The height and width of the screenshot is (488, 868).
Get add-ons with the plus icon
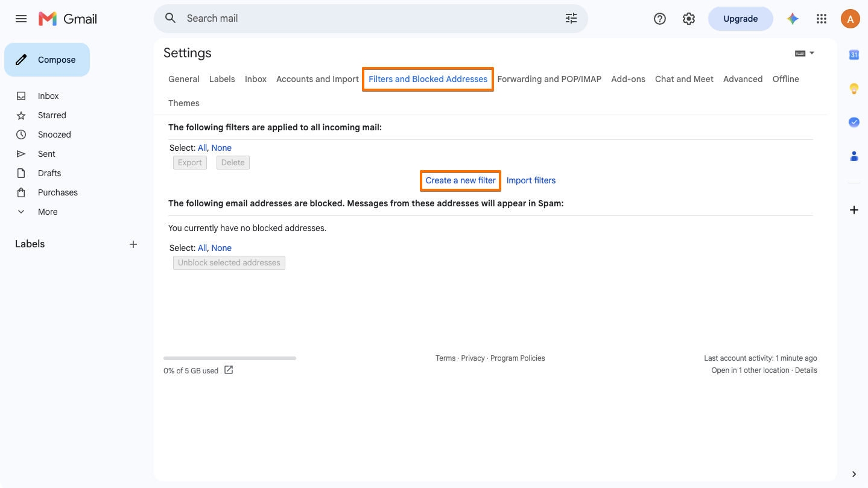[x=854, y=210]
